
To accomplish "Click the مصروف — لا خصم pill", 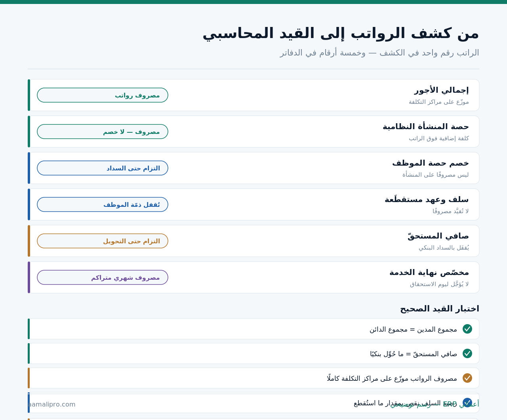I will click(103, 132).
